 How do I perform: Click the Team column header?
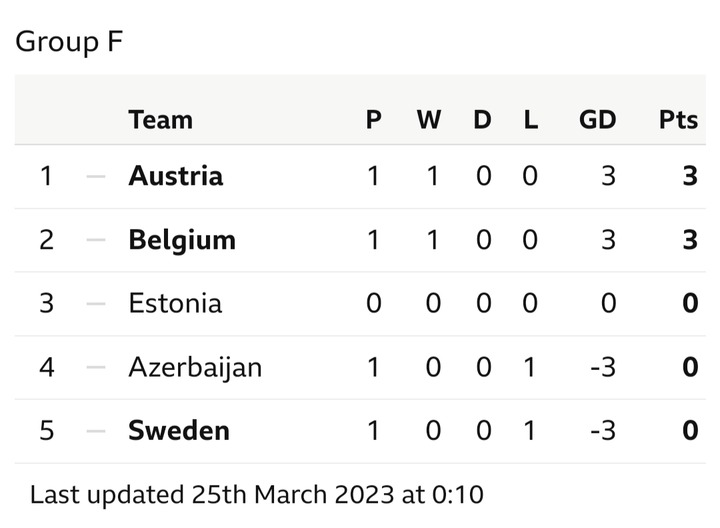coord(160,120)
